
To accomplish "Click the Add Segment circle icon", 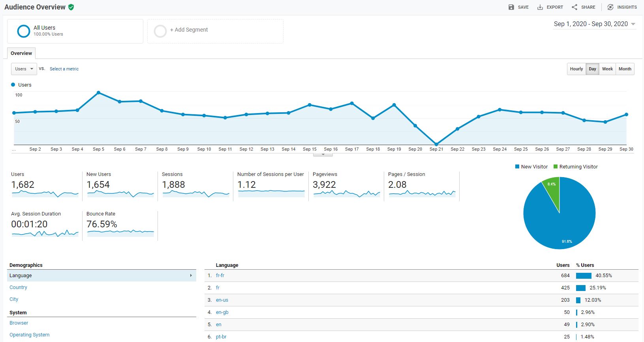I will point(160,31).
